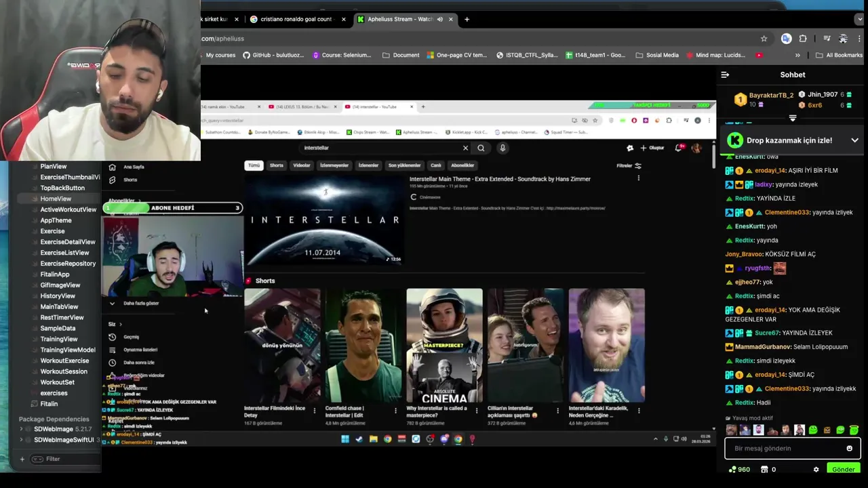The image size is (868, 488).
Task: Clear the interstellar search text in YouTube
Action: (x=465, y=148)
